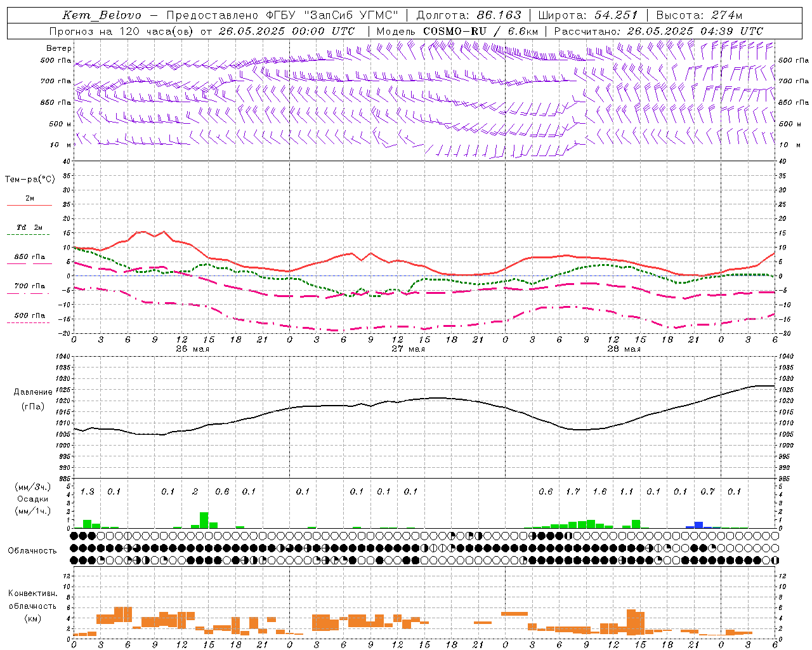
Task: Click the Тем-ра(°C) axis title
Action: (30, 180)
